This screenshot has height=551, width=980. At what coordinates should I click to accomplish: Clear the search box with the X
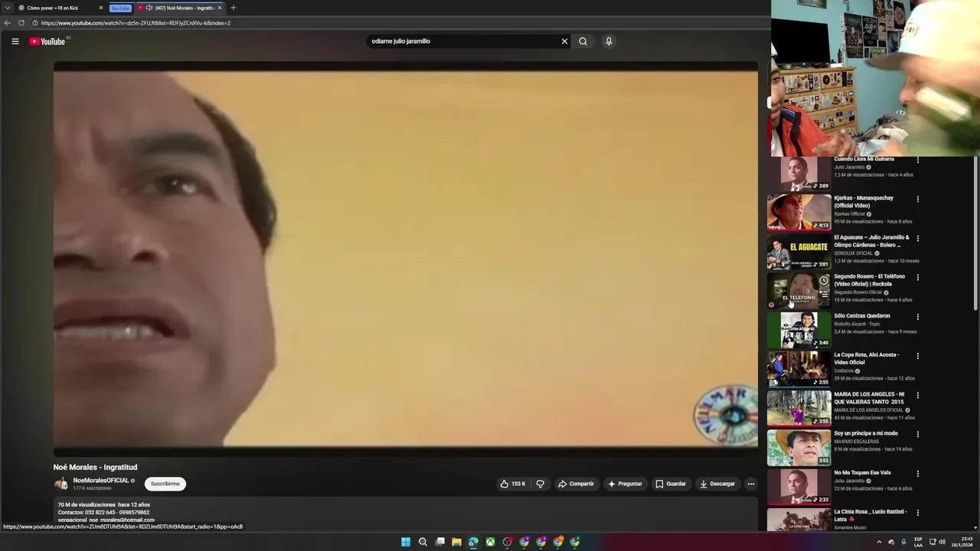(564, 41)
